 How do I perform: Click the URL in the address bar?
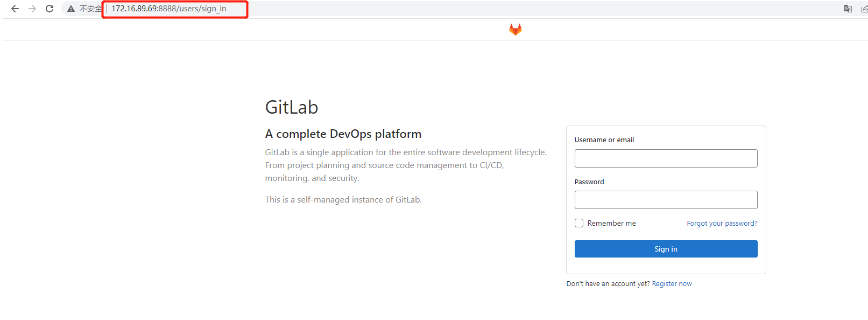tap(169, 9)
